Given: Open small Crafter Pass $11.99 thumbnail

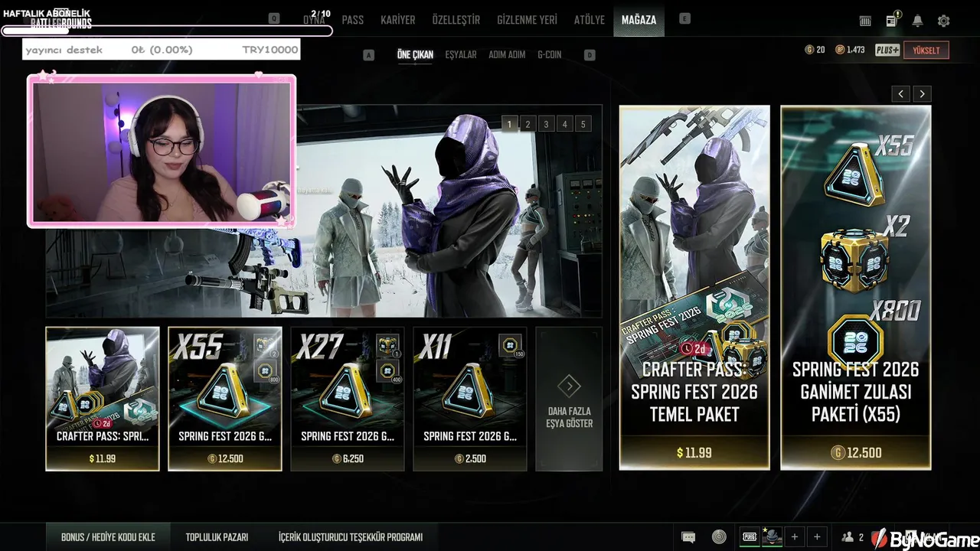Looking at the screenshot, I should pos(103,399).
